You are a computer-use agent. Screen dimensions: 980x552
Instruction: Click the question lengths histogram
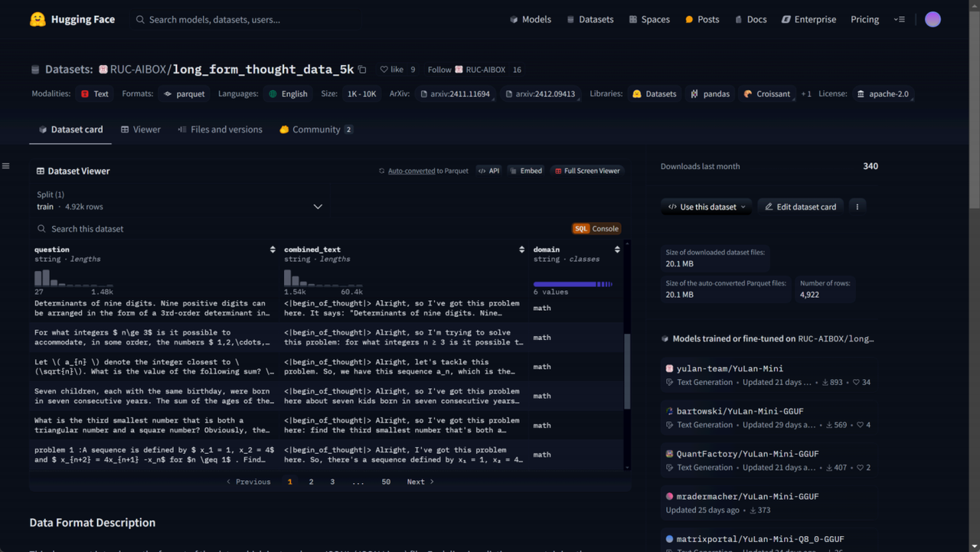click(73, 277)
